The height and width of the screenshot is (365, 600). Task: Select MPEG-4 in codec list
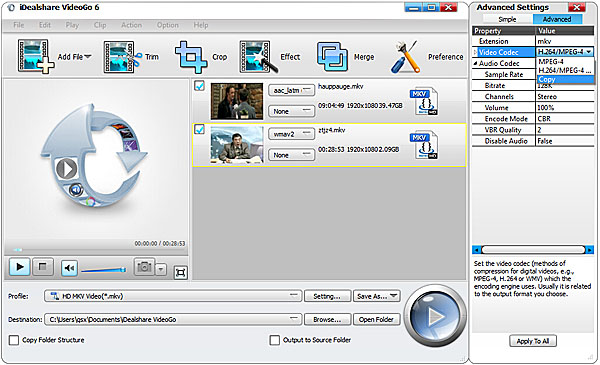(565, 62)
